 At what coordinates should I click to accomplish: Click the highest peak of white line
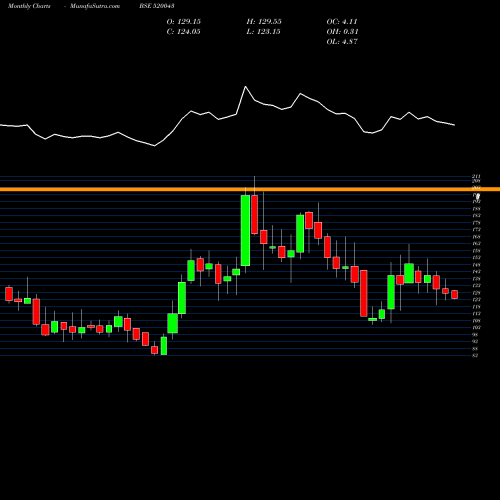(x=246, y=87)
